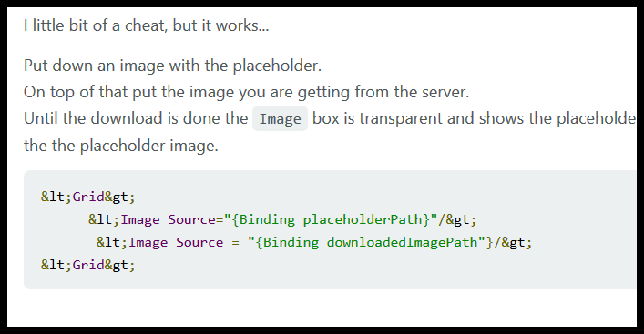Click the opening Grid tag line

coord(87,197)
